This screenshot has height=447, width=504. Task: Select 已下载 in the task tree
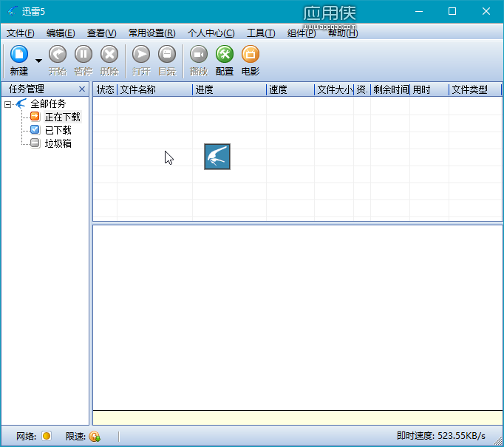click(58, 130)
